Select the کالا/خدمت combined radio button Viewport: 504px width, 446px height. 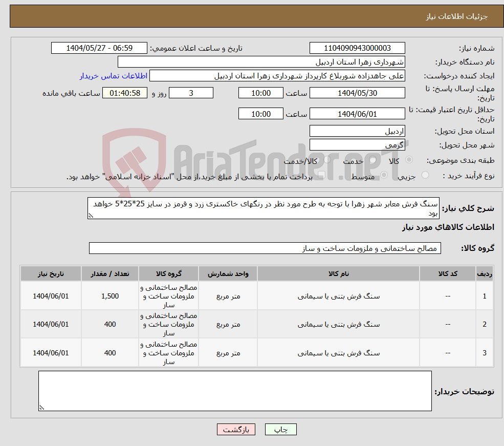tap(327, 160)
